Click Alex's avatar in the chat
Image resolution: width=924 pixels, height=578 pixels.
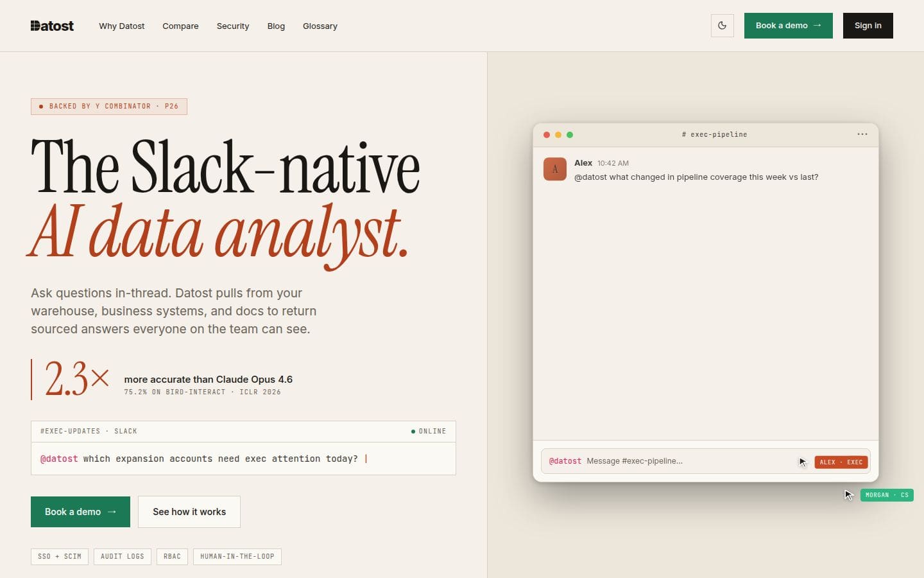coord(555,170)
